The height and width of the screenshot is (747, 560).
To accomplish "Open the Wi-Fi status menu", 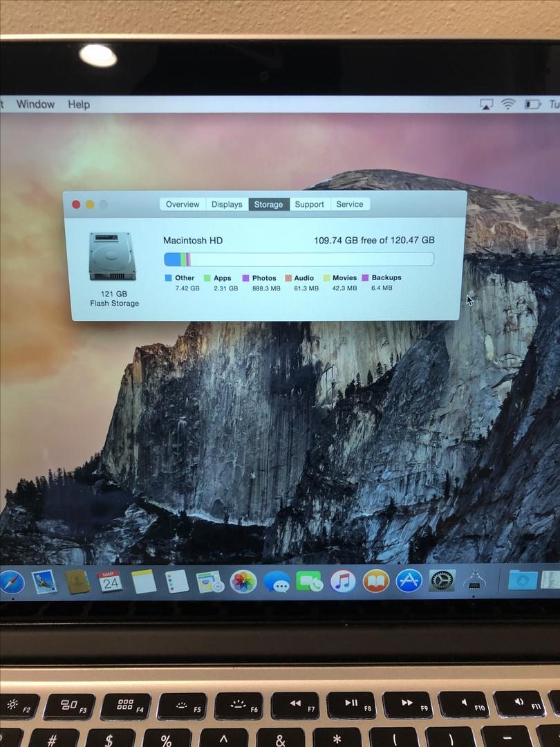I will point(508,104).
